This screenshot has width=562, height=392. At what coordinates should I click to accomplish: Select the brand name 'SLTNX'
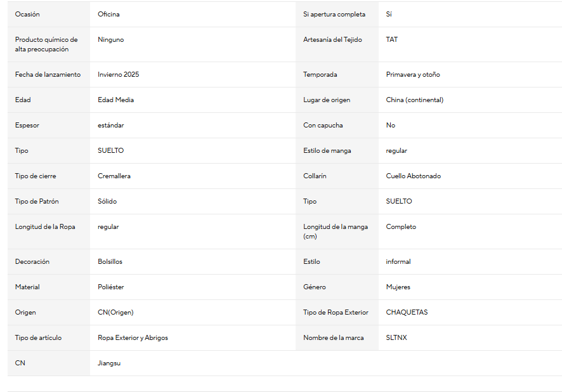click(396, 337)
